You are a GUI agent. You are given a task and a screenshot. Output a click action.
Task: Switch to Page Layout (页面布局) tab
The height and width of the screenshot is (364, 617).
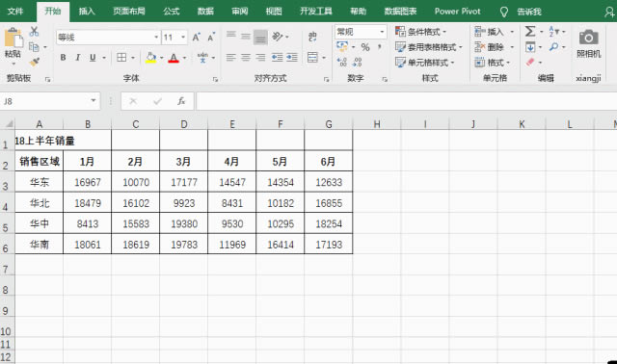tap(129, 12)
